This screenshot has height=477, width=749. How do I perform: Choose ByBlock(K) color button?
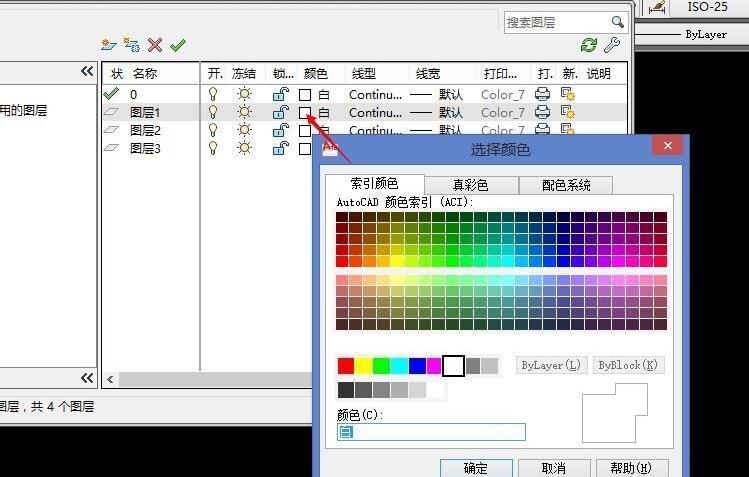[x=628, y=365]
